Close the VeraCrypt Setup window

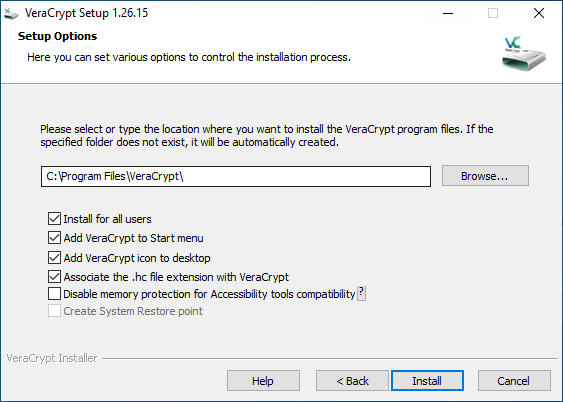coord(539,14)
